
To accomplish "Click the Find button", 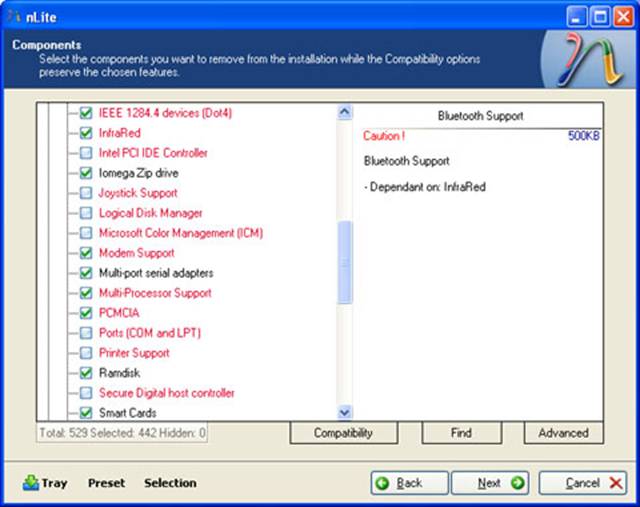I will tap(460, 433).
